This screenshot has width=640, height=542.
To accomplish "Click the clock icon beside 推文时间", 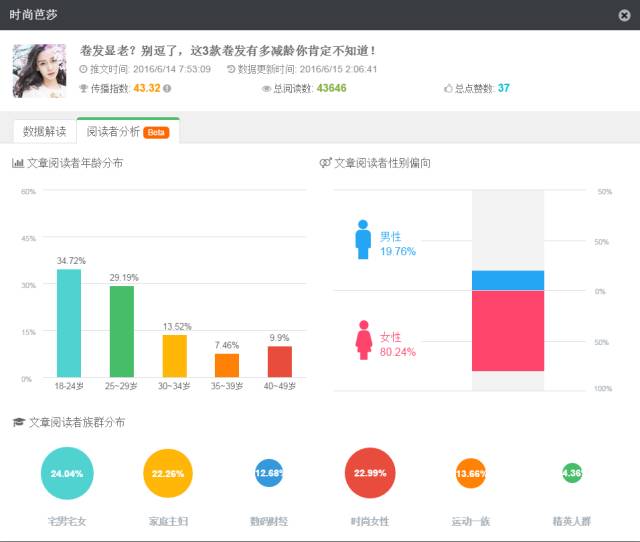I will 84,69.
